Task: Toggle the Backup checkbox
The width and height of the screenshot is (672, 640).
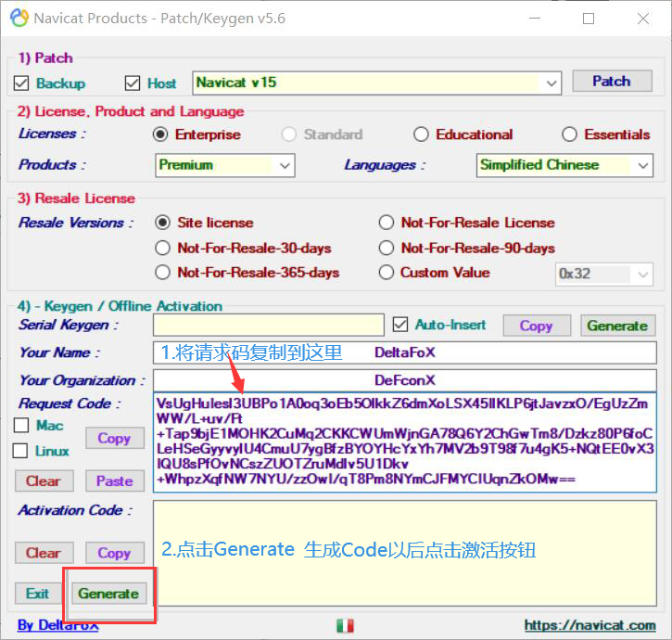Action: click(21, 83)
